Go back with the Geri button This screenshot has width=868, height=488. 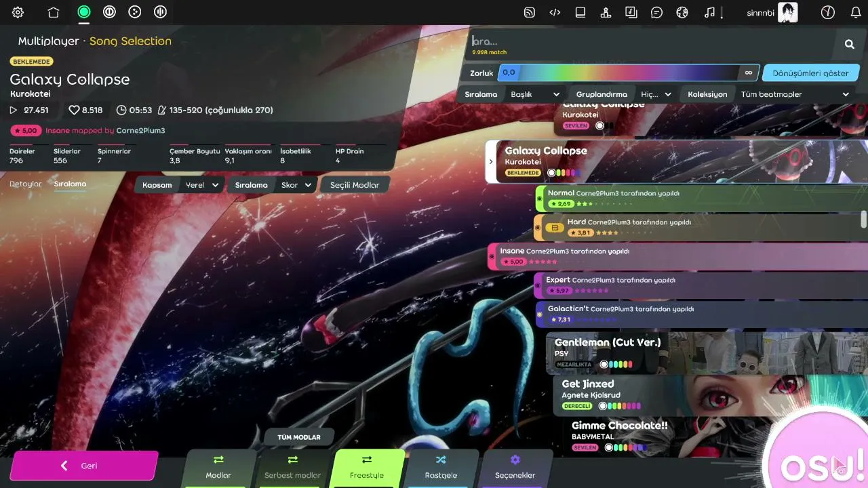click(84, 466)
